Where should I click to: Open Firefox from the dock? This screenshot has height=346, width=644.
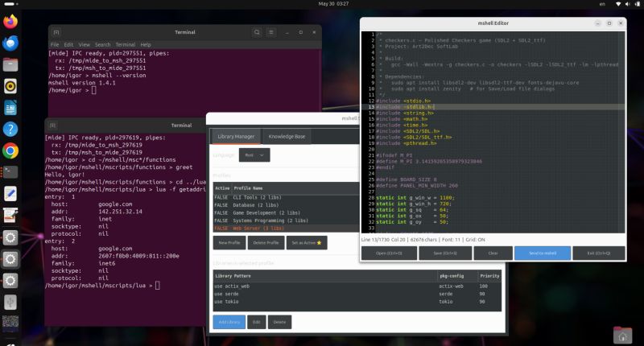pyautogui.click(x=10, y=22)
